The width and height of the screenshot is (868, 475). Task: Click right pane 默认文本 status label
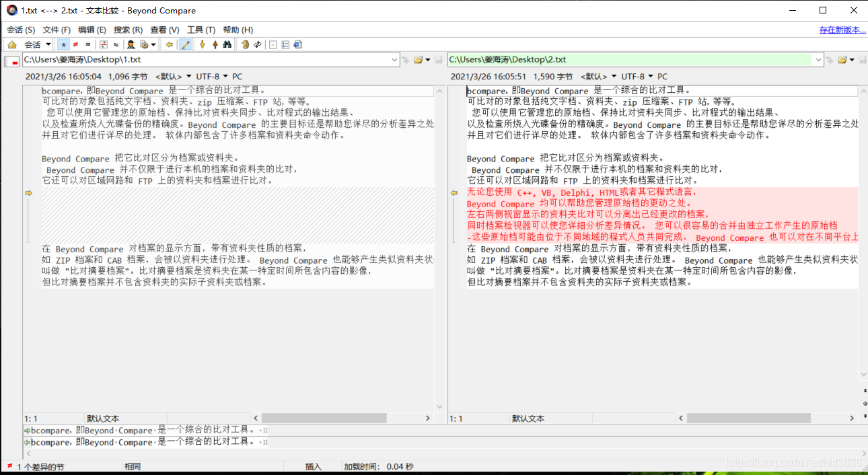(528, 418)
